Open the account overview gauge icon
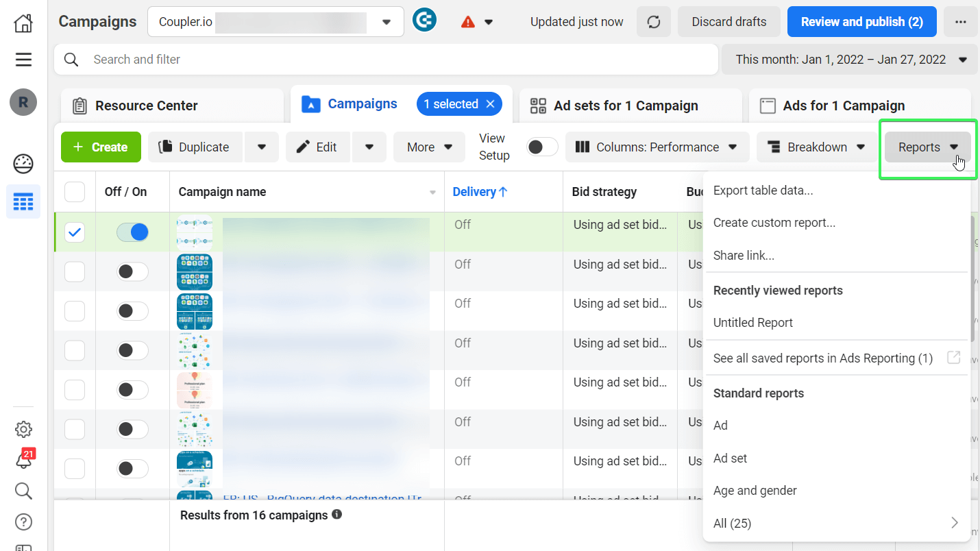 point(23,164)
